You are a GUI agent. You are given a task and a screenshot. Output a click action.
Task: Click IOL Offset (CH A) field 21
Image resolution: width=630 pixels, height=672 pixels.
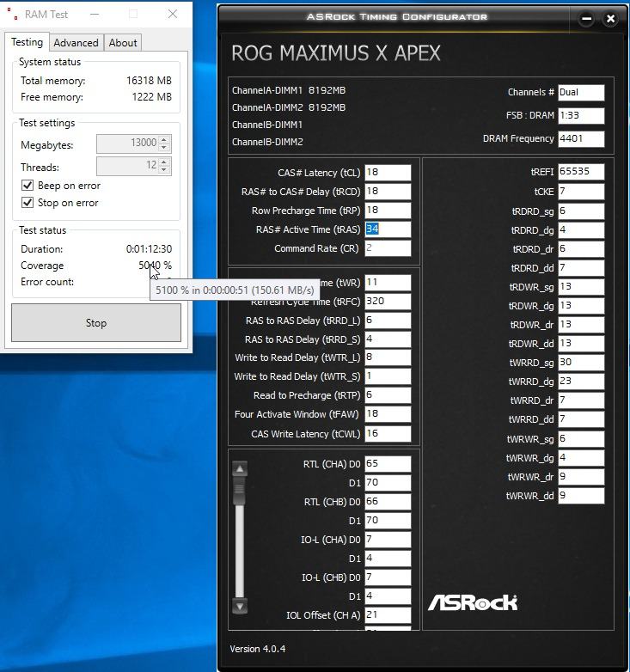388,614
